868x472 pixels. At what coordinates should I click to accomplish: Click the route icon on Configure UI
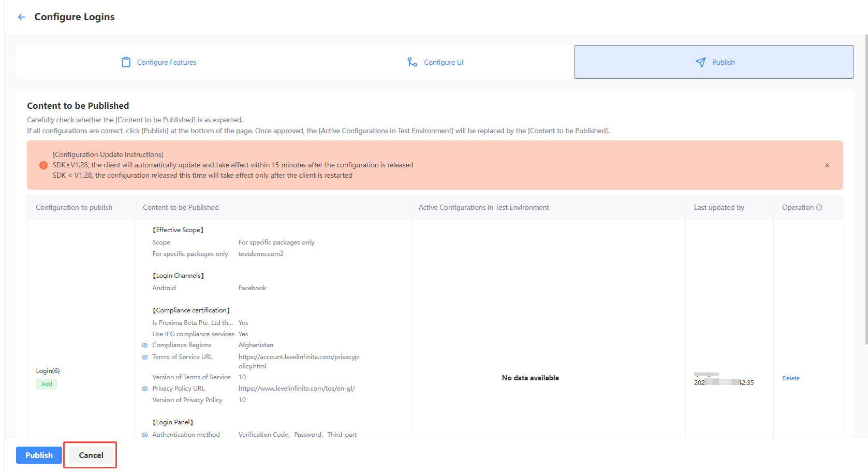pos(412,62)
